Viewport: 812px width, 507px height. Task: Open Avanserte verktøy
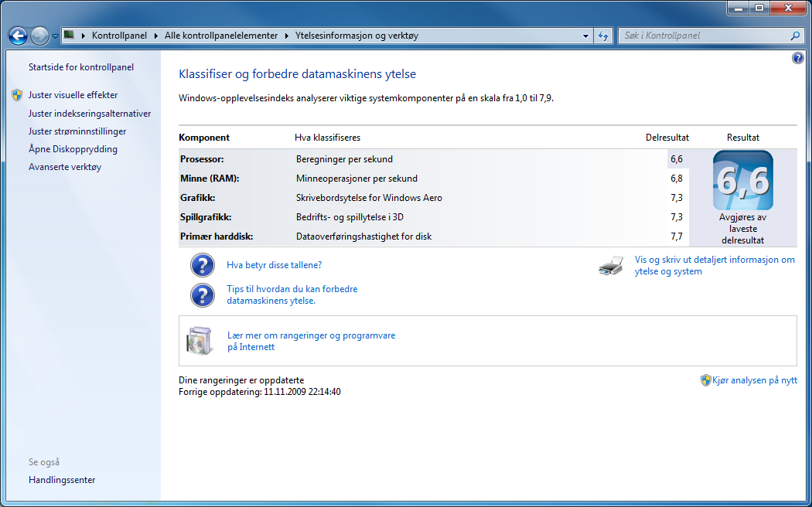pyautogui.click(x=65, y=167)
